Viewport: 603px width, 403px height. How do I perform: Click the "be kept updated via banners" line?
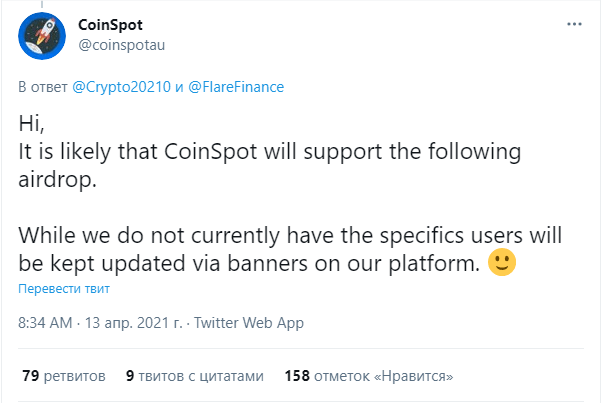click(x=249, y=263)
